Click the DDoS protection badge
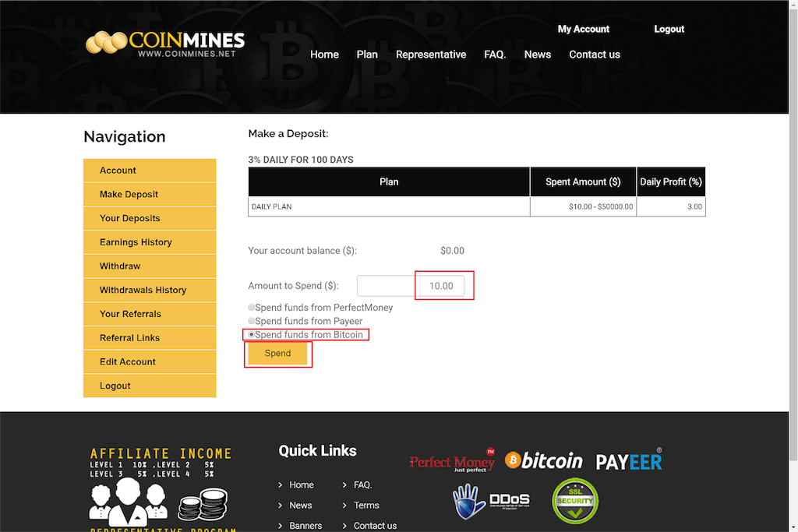 click(x=492, y=502)
